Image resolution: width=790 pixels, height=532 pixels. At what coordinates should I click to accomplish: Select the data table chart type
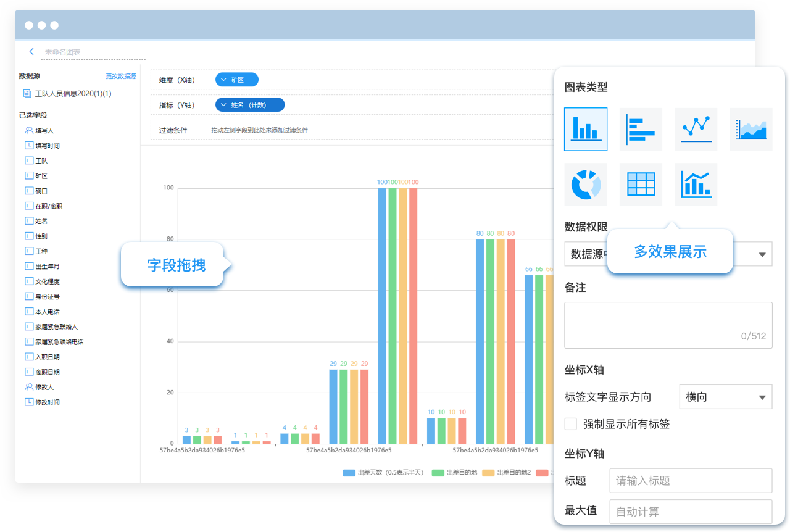(x=641, y=184)
